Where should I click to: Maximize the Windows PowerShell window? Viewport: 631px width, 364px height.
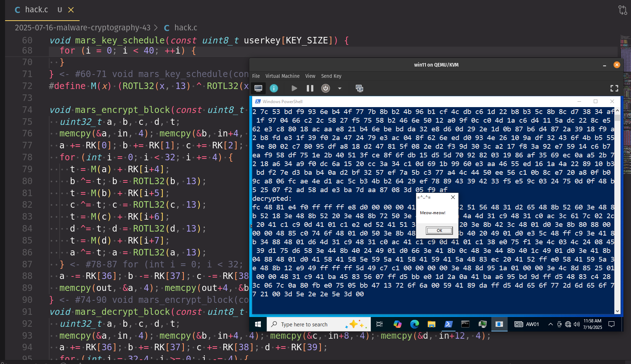pyautogui.click(x=596, y=101)
